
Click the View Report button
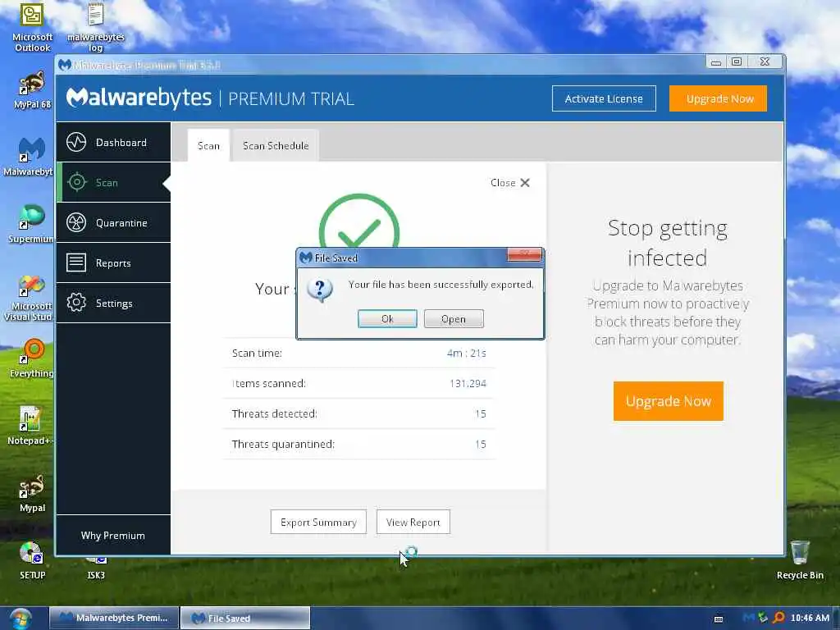click(413, 523)
